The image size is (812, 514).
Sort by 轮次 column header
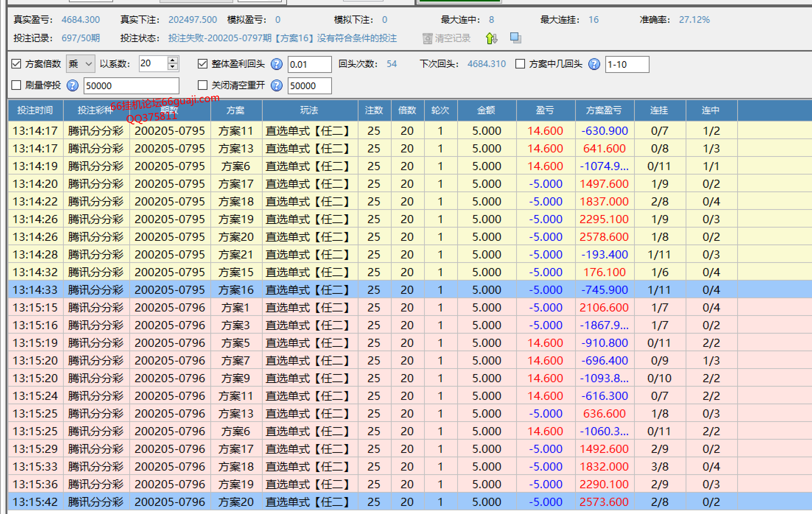441,110
